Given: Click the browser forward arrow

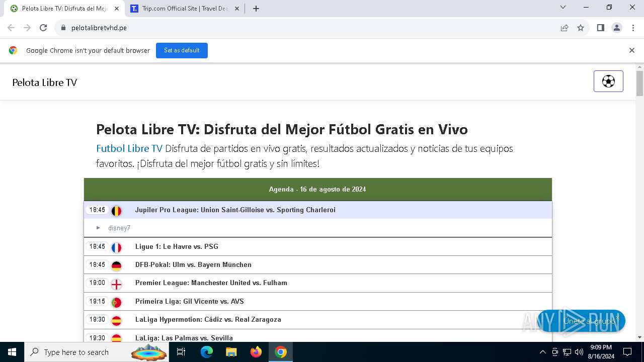Looking at the screenshot, I should click(27, 28).
